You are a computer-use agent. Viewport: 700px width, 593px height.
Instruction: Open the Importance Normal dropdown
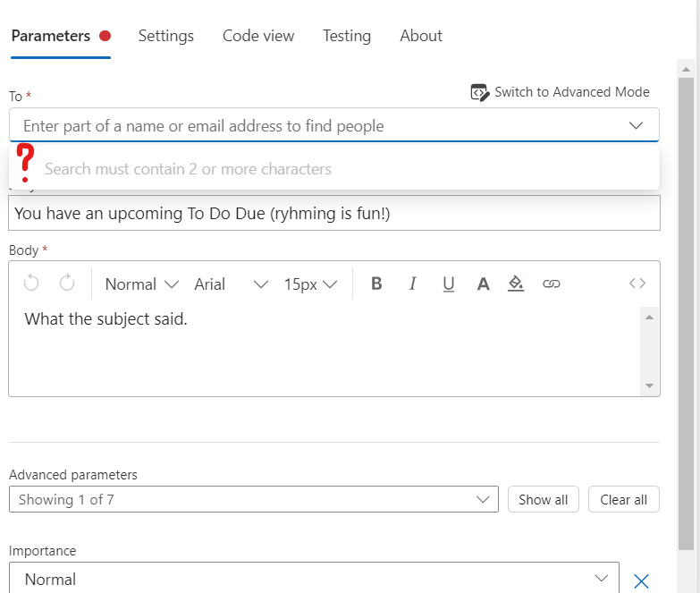(x=314, y=578)
